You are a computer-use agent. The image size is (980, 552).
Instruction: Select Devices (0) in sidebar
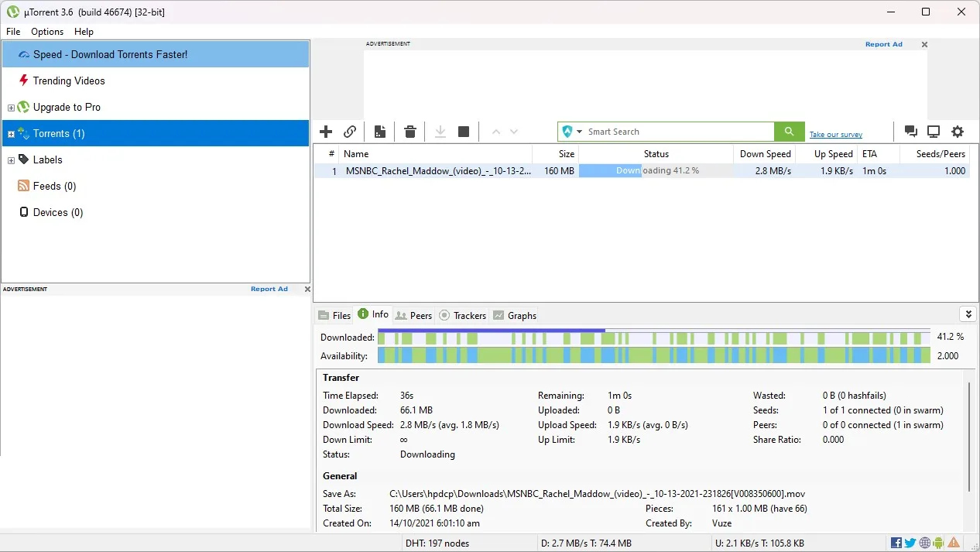point(57,212)
